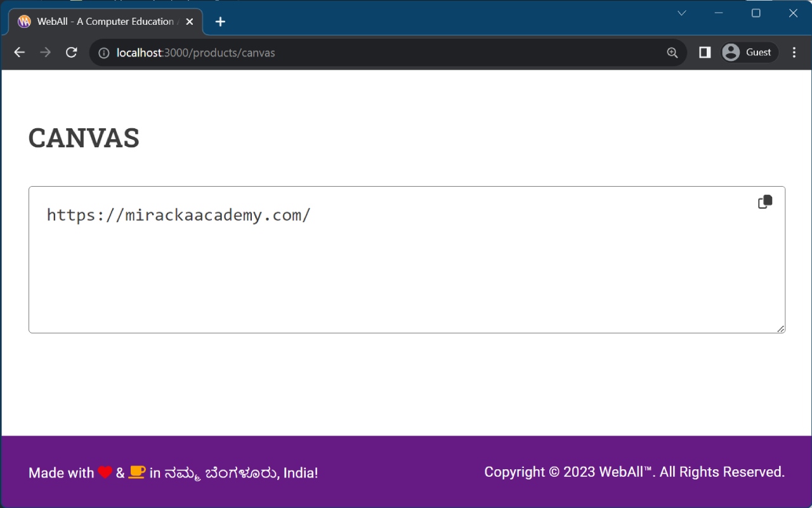Open a new browser tab
Screen dimensions: 812x508
(x=220, y=22)
